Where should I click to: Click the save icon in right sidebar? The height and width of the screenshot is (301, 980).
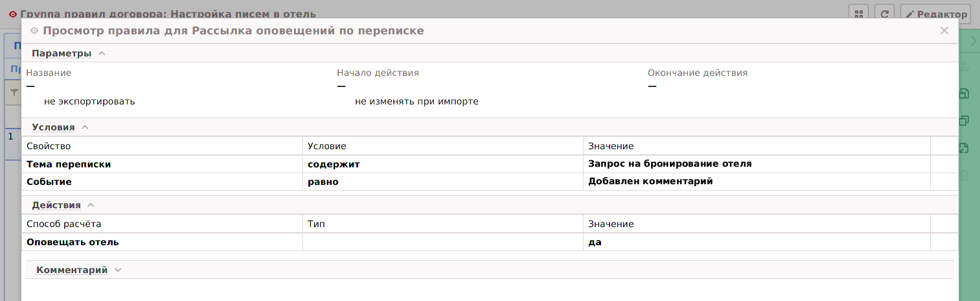point(964,93)
